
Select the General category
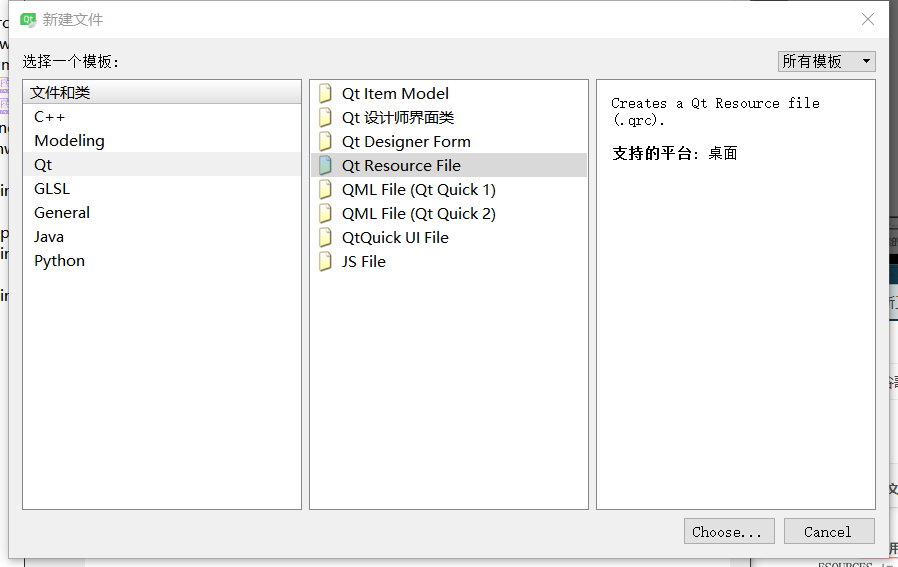pyautogui.click(x=162, y=213)
